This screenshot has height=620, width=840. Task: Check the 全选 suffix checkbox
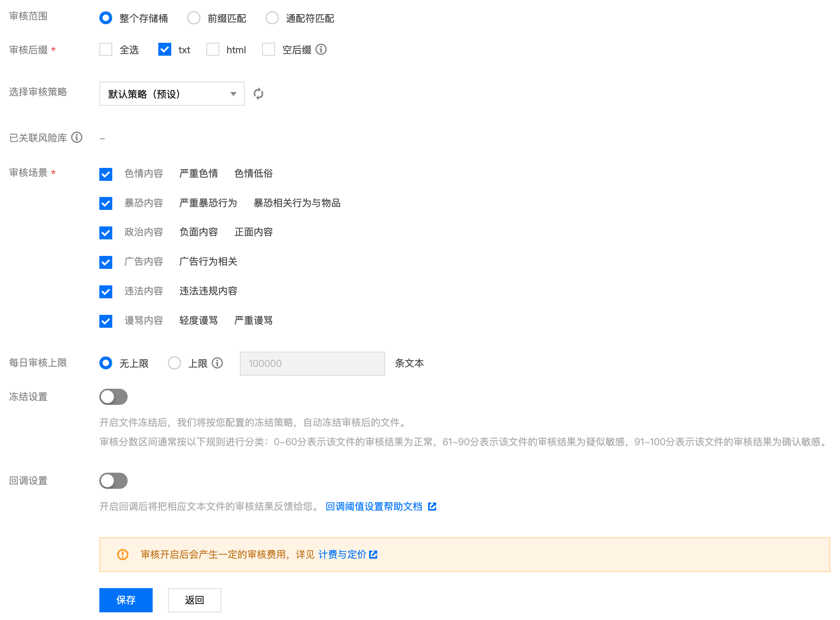click(106, 49)
